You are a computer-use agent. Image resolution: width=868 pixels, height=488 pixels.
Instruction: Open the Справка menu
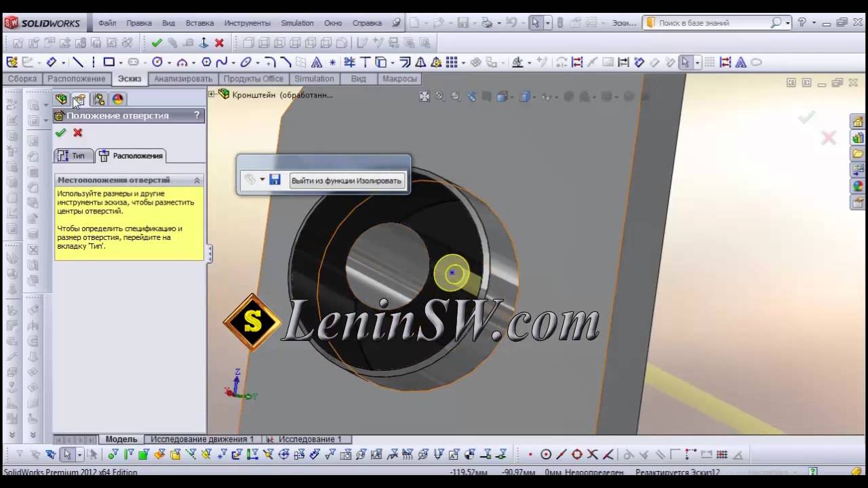(368, 23)
